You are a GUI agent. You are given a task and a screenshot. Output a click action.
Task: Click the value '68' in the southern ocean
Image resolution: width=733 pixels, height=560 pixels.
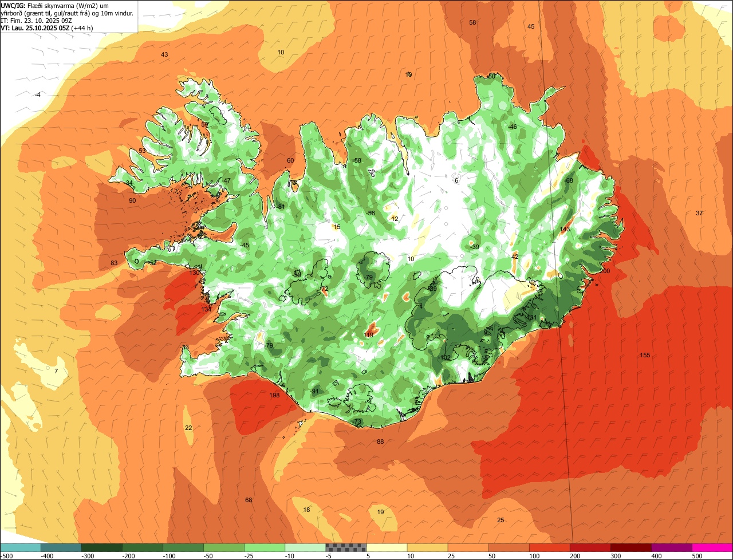pos(249,500)
